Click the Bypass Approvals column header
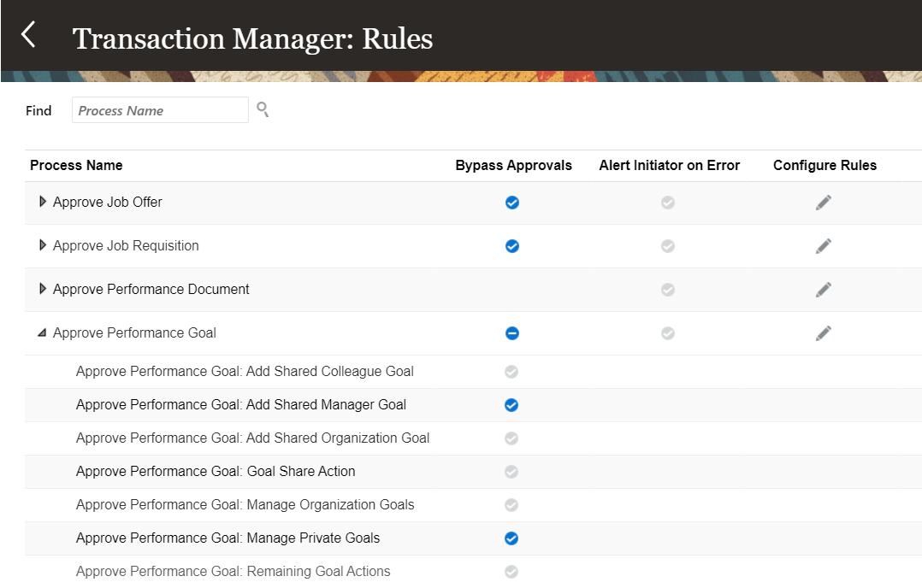This screenshot has width=922, height=588. coord(513,165)
